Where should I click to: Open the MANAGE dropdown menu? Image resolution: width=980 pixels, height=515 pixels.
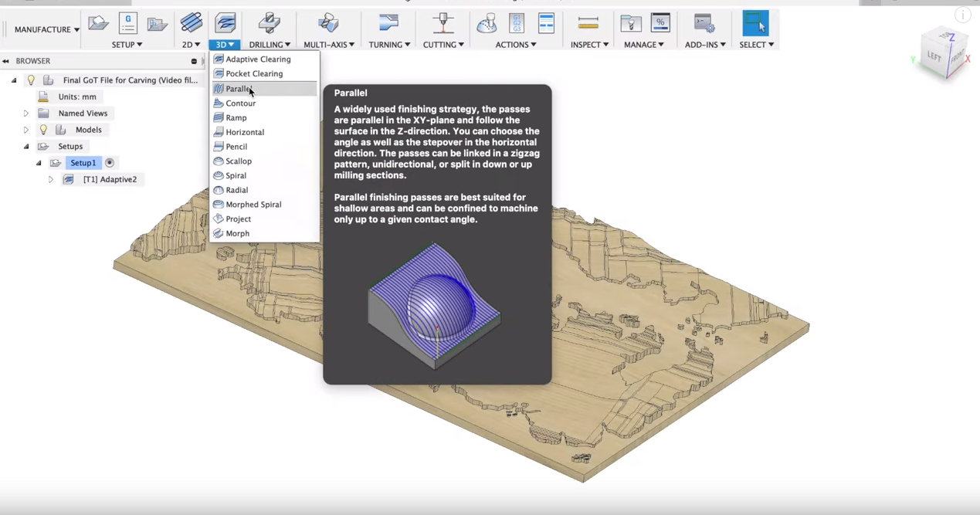click(x=646, y=45)
